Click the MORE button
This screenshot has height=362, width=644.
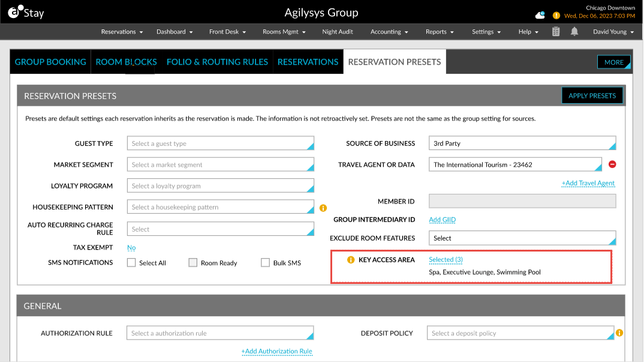[x=614, y=62]
